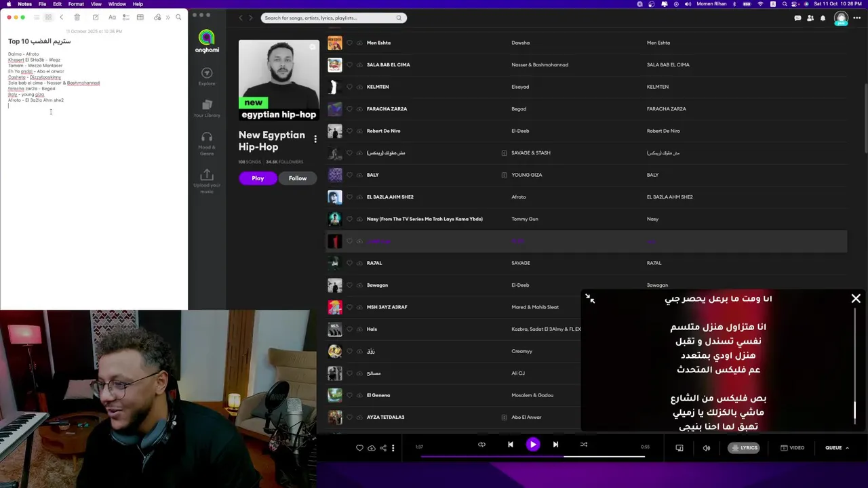This screenshot has width=868, height=488.
Task: Click the Anghami logo
Action: tap(207, 41)
